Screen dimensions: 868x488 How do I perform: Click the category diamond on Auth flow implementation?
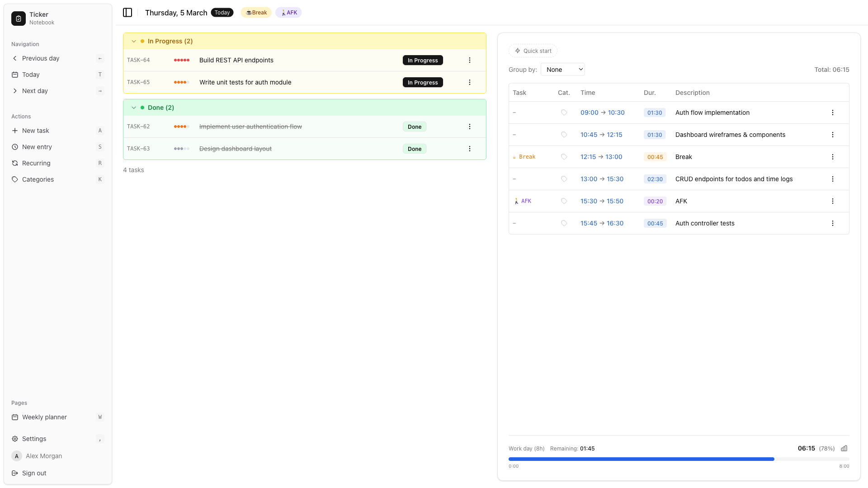[564, 112]
